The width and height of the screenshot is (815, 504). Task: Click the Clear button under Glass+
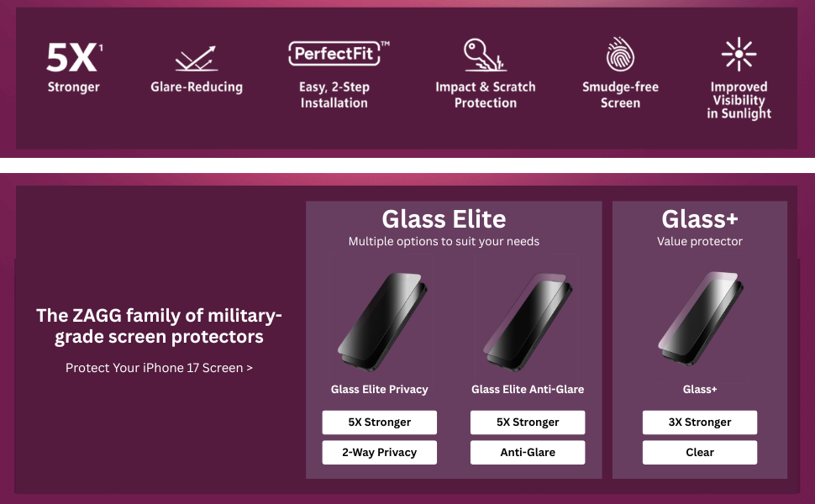(700, 453)
